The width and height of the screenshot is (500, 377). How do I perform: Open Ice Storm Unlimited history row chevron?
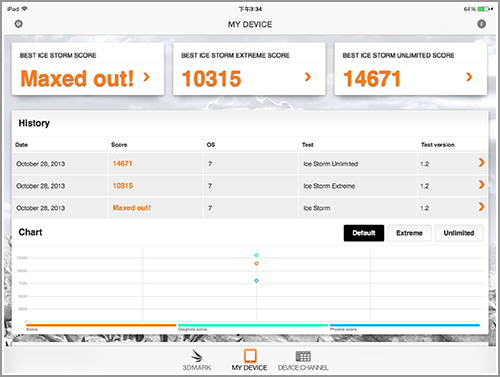coord(481,163)
